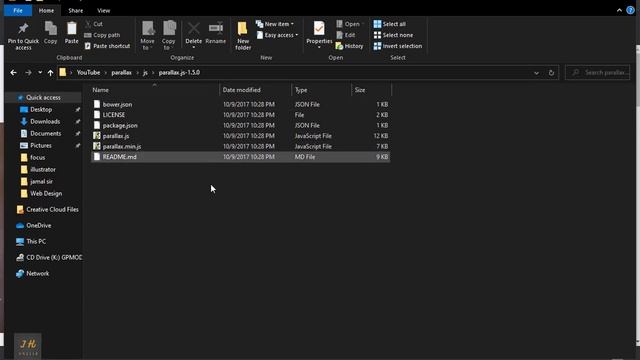640x360 pixels.
Task: Open recent locations dropdown arrow
Action: [x=40, y=73]
